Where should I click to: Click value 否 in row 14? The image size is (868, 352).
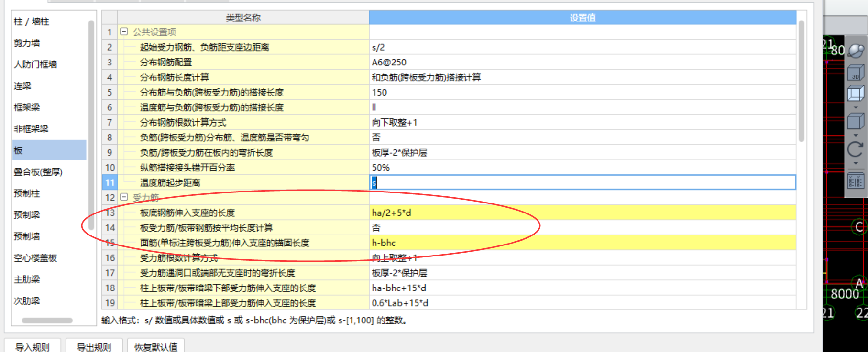[x=376, y=228]
